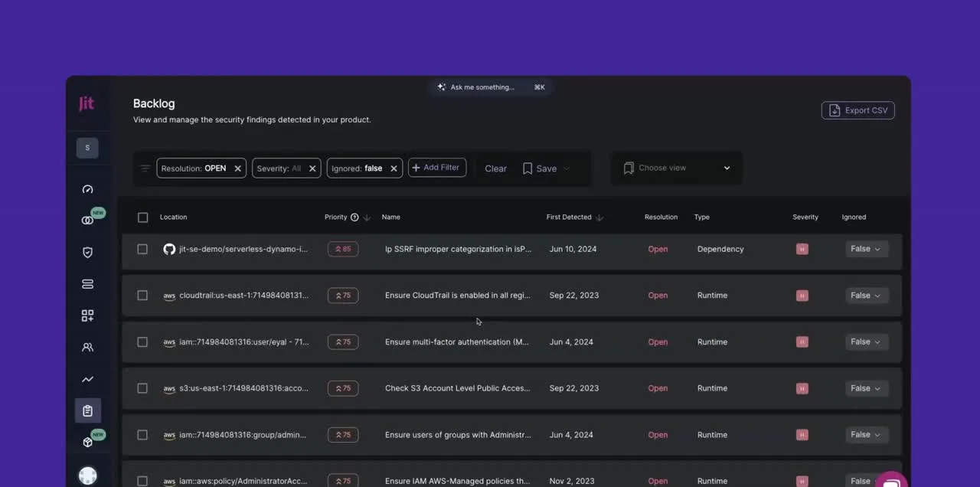Open the linked-circles icon with NEW badge
Viewport: 980px width, 487px height.
(87, 221)
